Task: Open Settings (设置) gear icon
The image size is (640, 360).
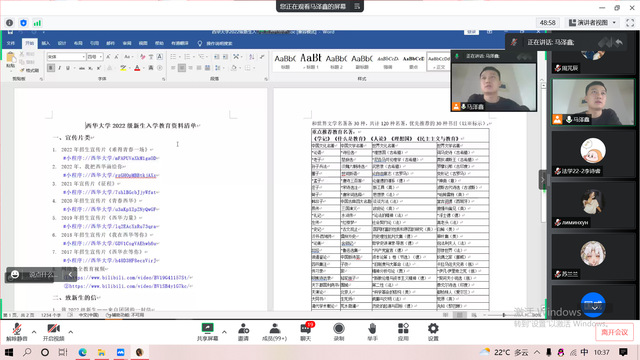Action: [x=433, y=332]
